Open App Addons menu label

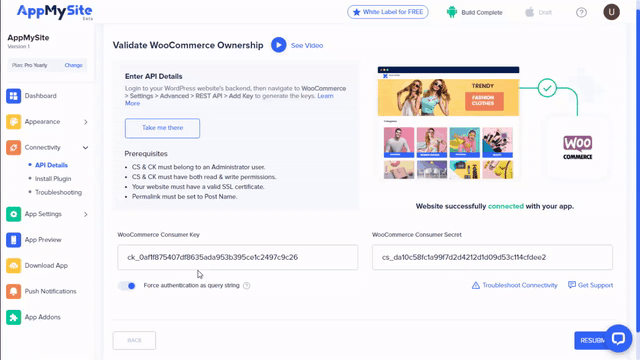point(42,317)
